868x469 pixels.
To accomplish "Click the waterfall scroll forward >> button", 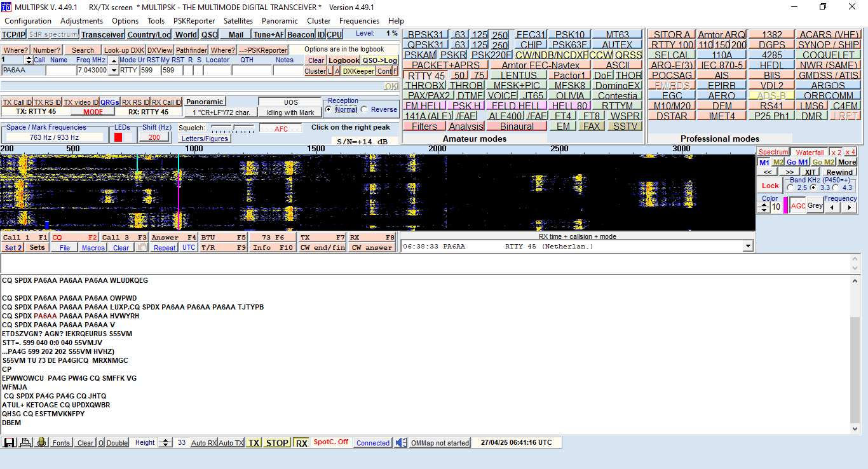I will pos(789,172).
